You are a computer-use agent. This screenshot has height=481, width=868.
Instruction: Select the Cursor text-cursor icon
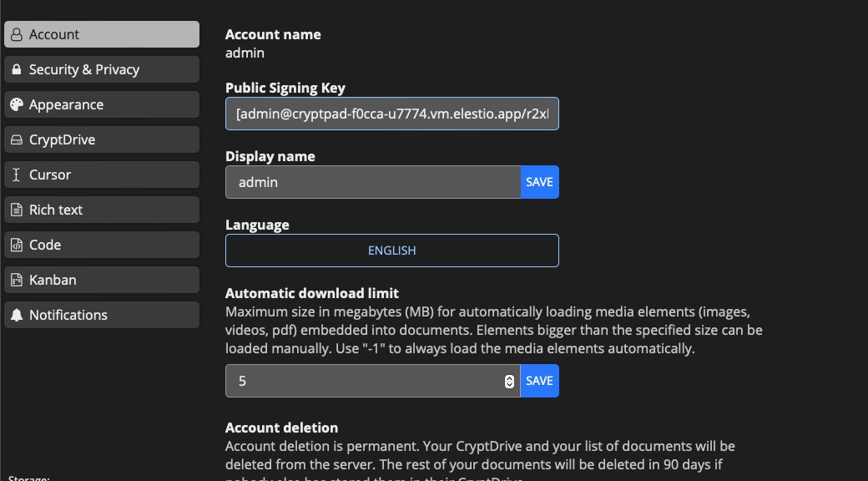click(x=17, y=175)
